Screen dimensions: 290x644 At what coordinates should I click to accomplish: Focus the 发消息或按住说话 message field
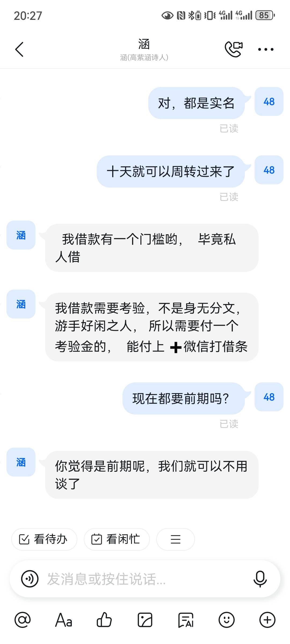(145, 579)
